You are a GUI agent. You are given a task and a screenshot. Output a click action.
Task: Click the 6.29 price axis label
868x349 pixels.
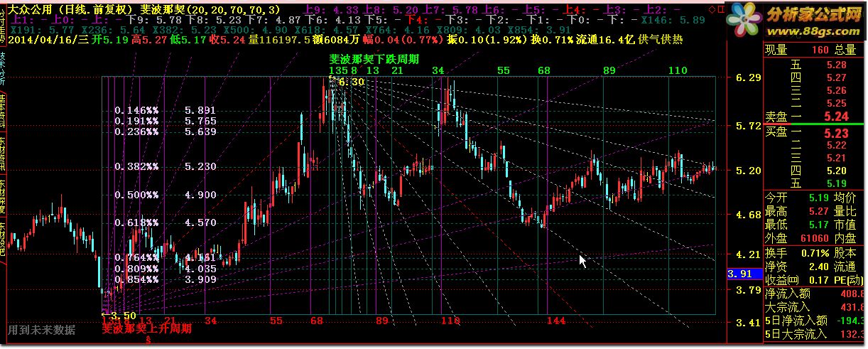(x=748, y=77)
